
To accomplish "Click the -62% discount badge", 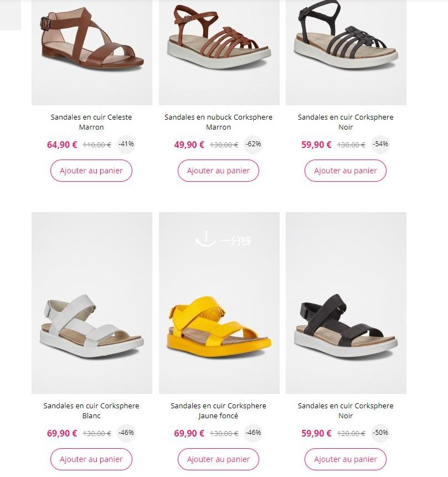I will tap(253, 144).
